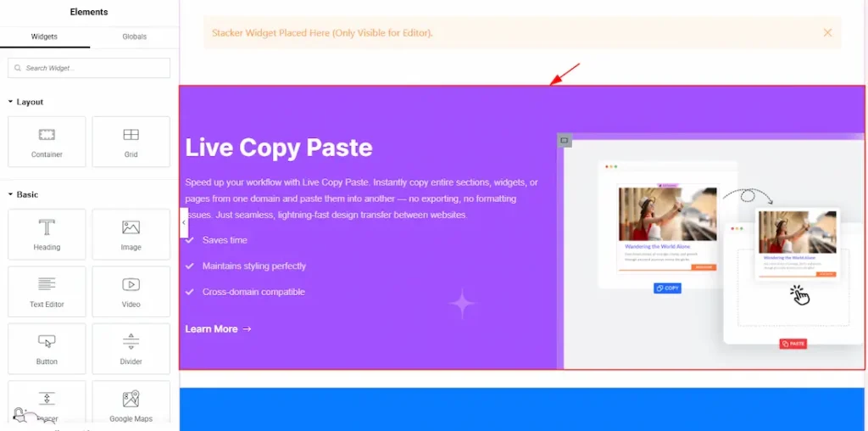Click the image widget edit handle

click(x=565, y=141)
